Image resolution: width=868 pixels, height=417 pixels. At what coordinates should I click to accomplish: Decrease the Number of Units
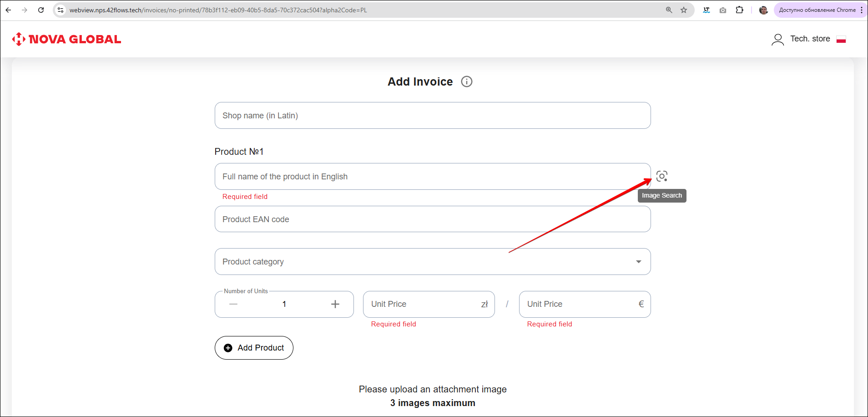233,304
